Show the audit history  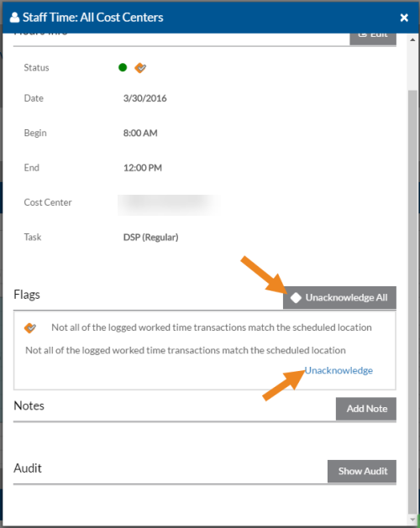pos(362,471)
